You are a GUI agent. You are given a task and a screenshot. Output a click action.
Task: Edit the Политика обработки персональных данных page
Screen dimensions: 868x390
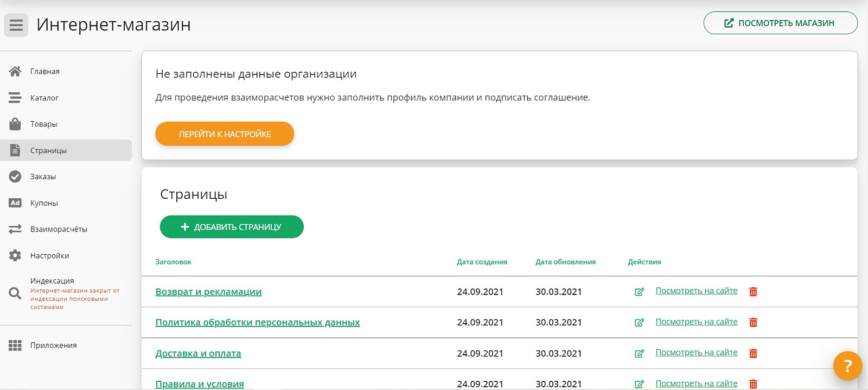pos(639,323)
